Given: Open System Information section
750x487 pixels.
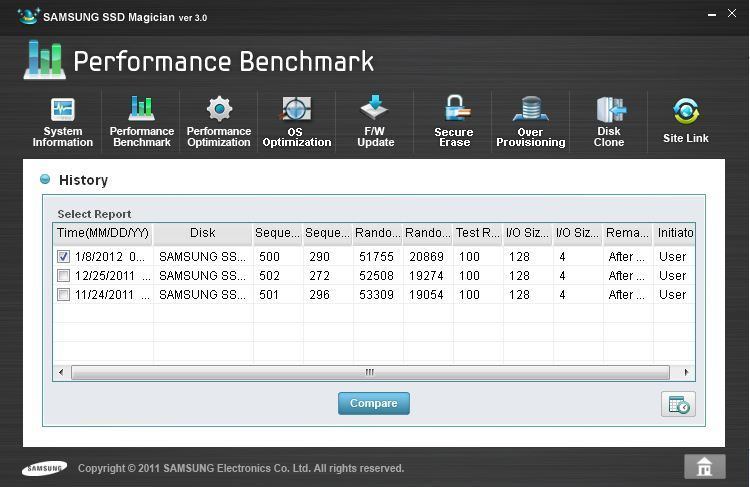Looking at the screenshot, I should (63, 122).
